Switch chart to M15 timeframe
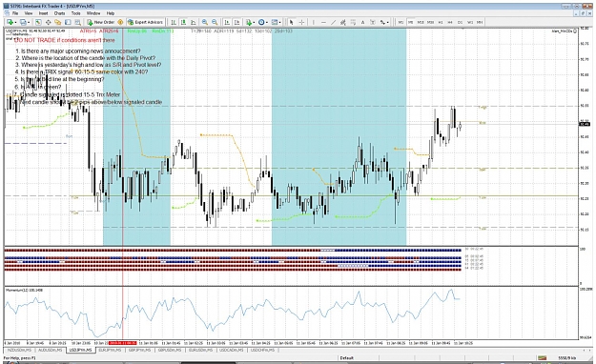This screenshot has width=596, height=364. [x=421, y=22]
